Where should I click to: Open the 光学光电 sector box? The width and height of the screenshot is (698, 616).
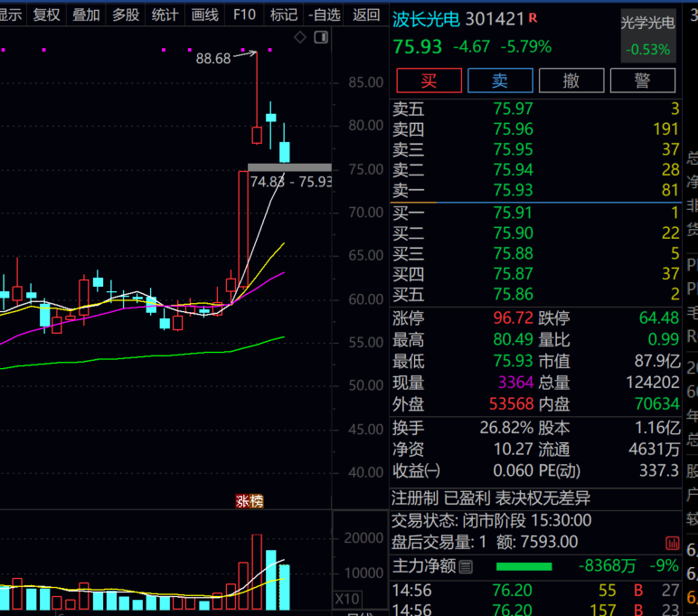coord(647,36)
